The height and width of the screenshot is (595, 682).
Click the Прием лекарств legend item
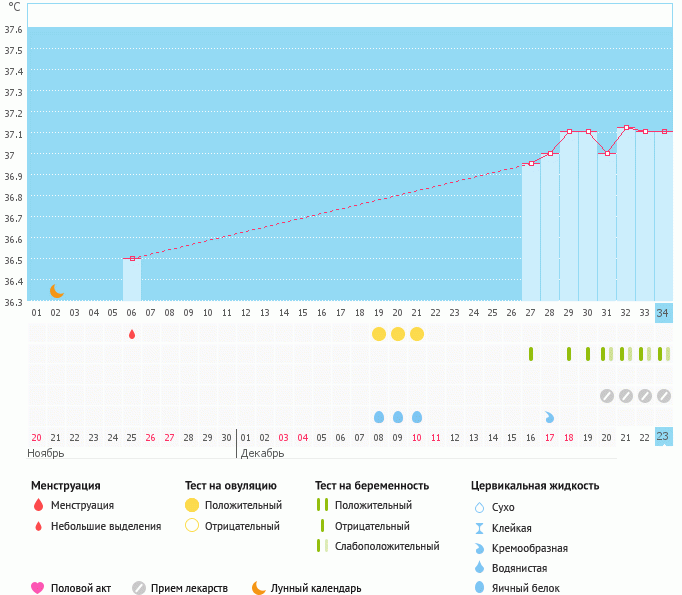click(180, 588)
